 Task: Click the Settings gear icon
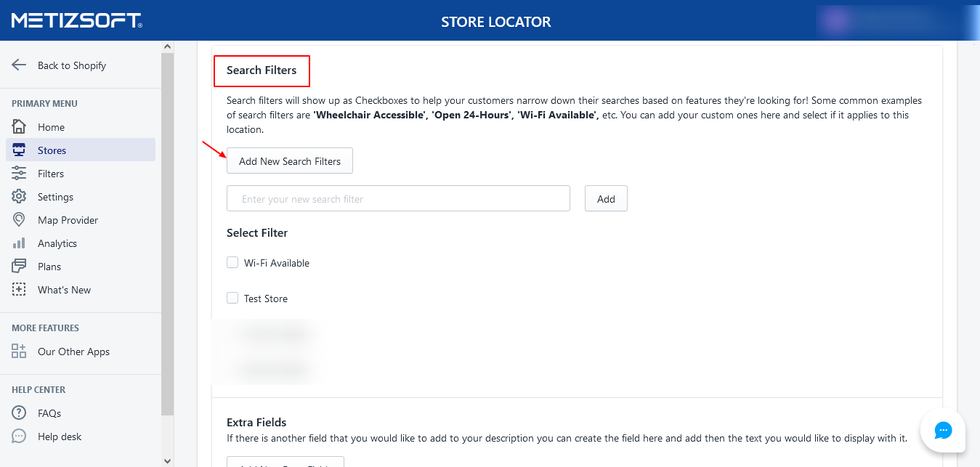(19, 197)
